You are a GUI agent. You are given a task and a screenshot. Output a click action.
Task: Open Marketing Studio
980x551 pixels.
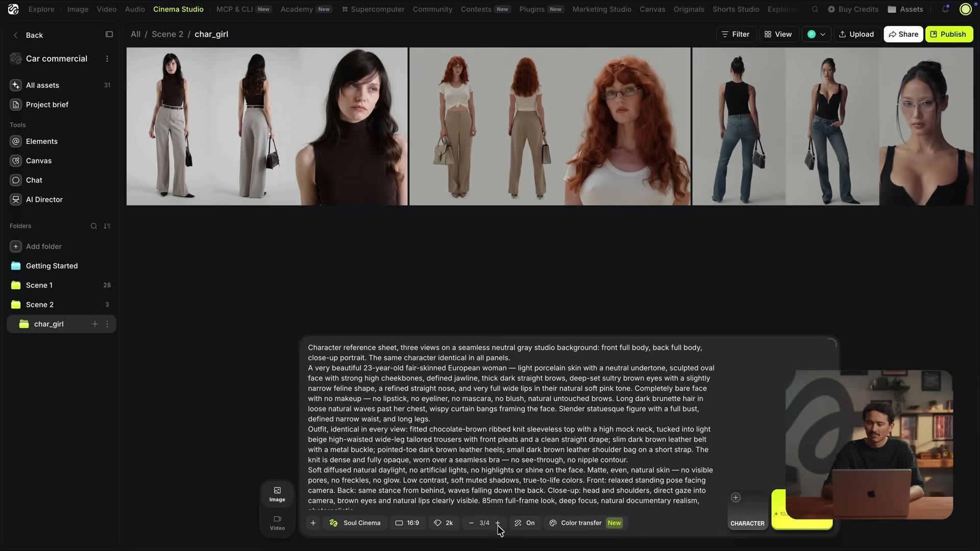[602, 9]
